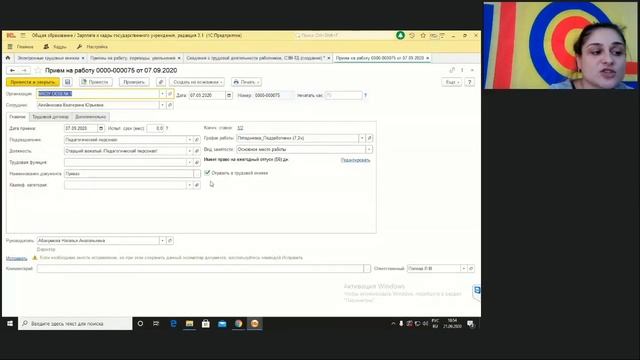The height and width of the screenshot is (360, 640).
Task: Click the paperclip attachments icon
Action: click(x=161, y=82)
